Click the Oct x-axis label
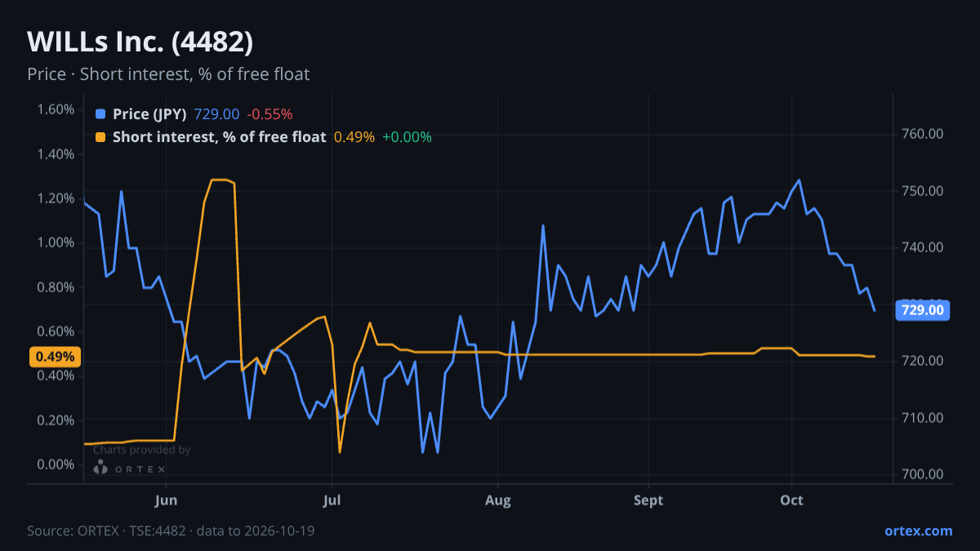The height and width of the screenshot is (551, 980). 791,500
